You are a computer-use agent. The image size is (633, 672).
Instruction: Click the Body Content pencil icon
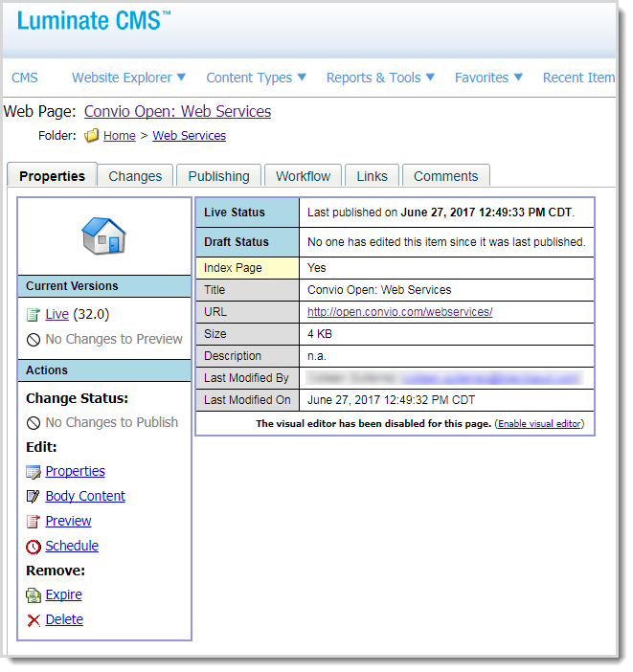coord(33,497)
